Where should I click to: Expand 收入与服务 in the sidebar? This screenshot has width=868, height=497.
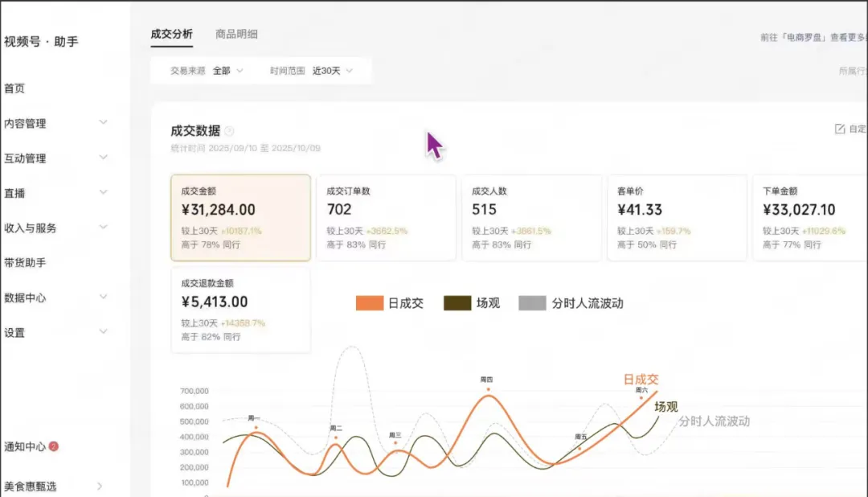click(103, 227)
